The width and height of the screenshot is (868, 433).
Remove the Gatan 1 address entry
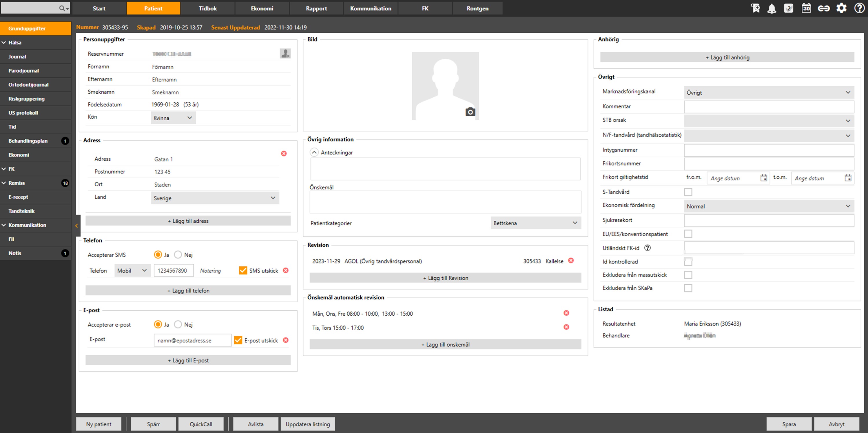284,154
